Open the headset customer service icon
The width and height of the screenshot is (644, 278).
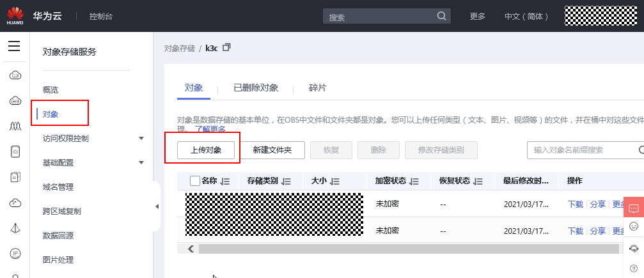point(634,249)
